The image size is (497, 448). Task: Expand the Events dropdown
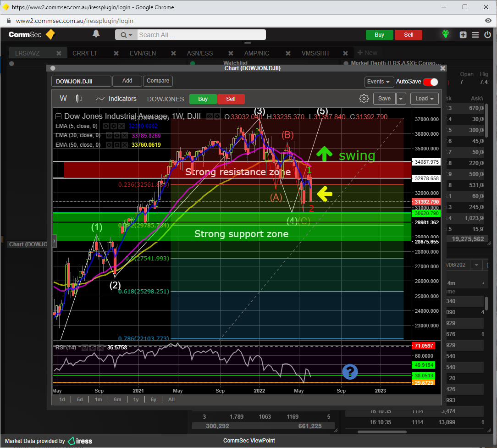coord(379,82)
